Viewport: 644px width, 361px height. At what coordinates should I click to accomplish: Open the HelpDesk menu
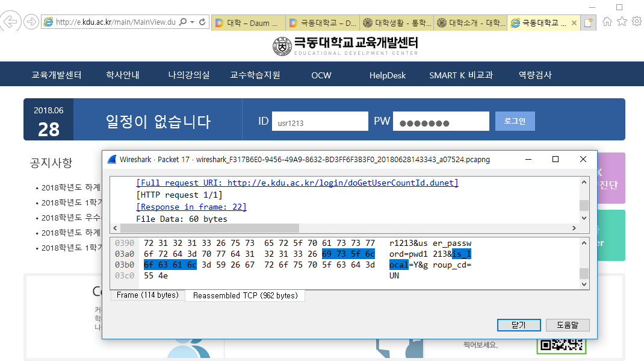[x=388, y=75]
